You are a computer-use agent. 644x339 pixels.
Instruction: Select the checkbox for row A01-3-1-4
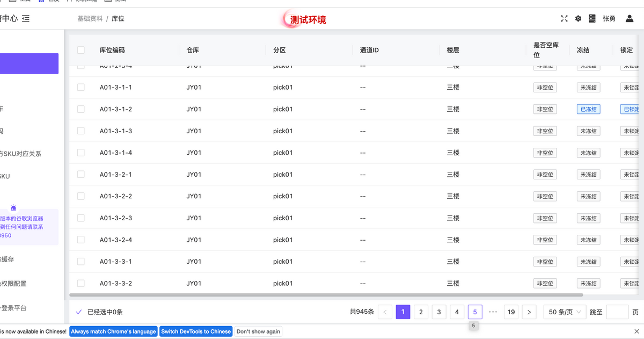click(x=81, y=153)
